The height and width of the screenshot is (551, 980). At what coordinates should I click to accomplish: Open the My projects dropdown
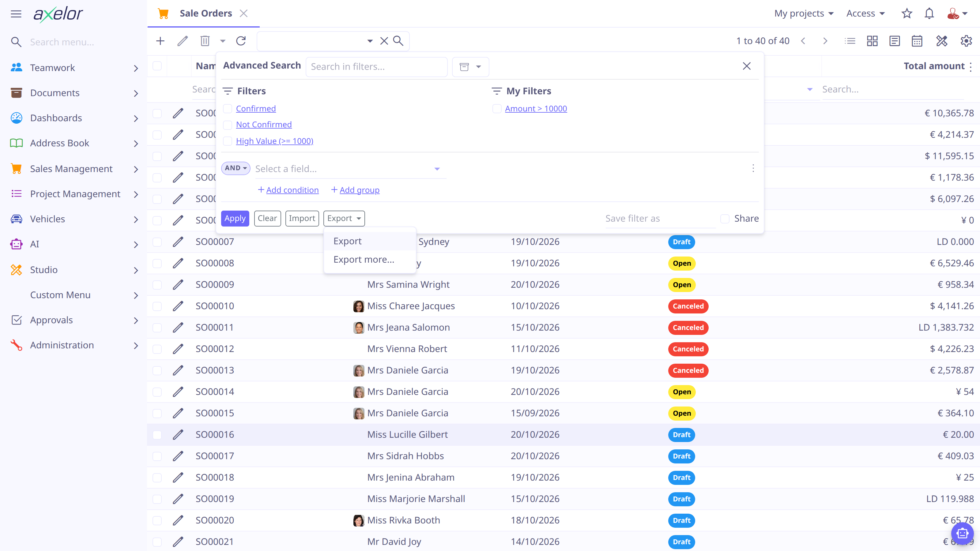pos(804,14)
